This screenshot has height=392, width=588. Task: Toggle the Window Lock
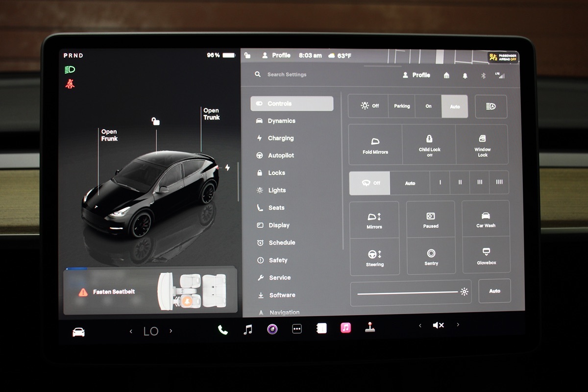(x=482, y=145)
